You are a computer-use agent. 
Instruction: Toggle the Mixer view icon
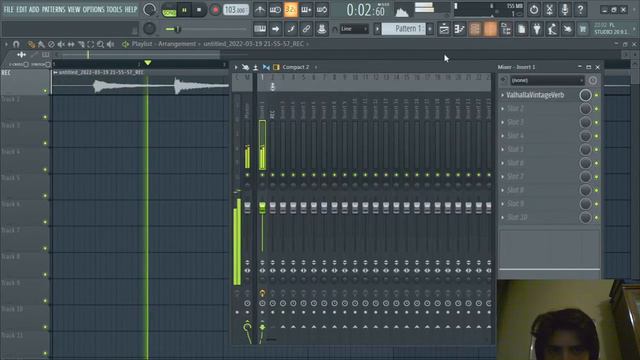coord(490,29)
